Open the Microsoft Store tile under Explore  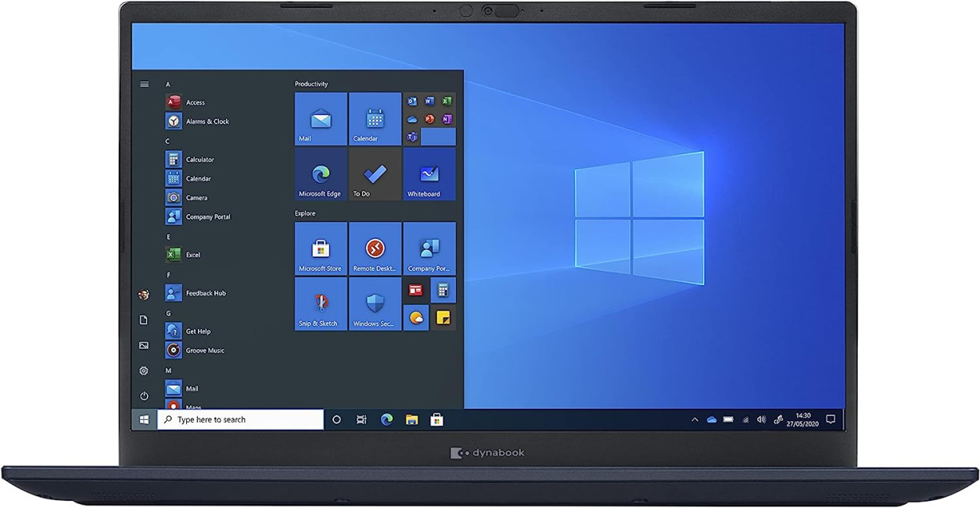click(x=321, y=249)
